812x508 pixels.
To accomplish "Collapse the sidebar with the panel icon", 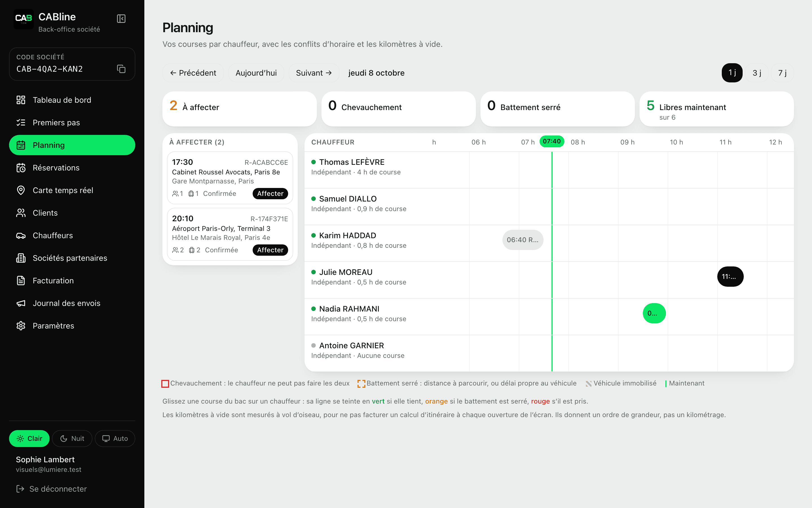I will point(121,19).
